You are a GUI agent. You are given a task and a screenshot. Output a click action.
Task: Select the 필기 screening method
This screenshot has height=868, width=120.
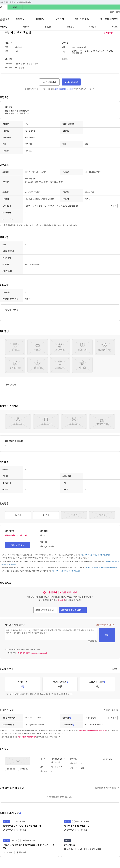point(74,515)
